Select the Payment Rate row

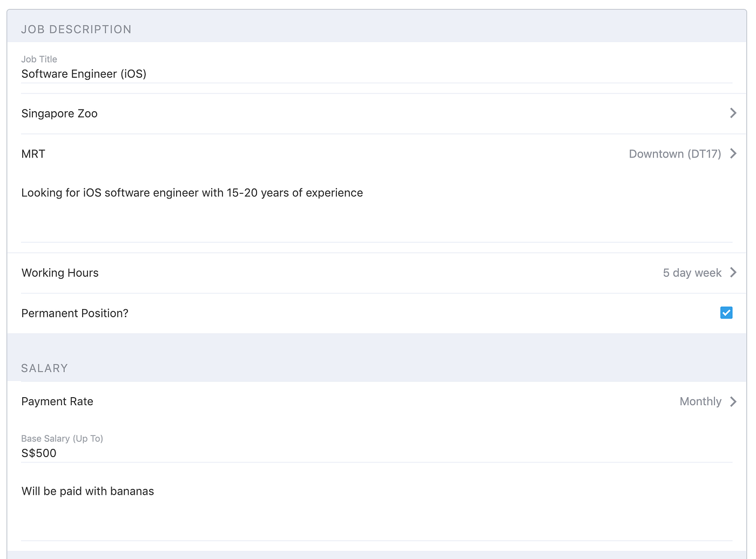(x=57, y=401)
